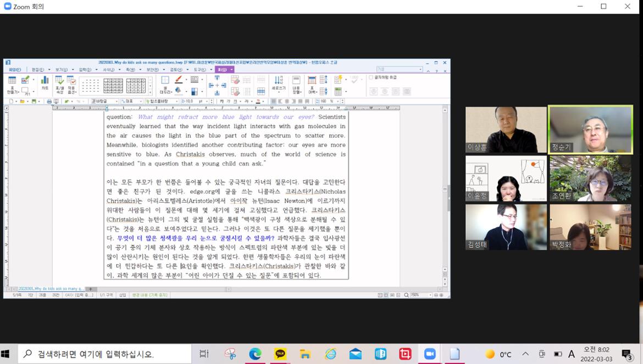Toggle the 글자처럼 취급 checkbox
Image resolution: width=643 pixels, height=364 pixels.
(x=372, y=77)
